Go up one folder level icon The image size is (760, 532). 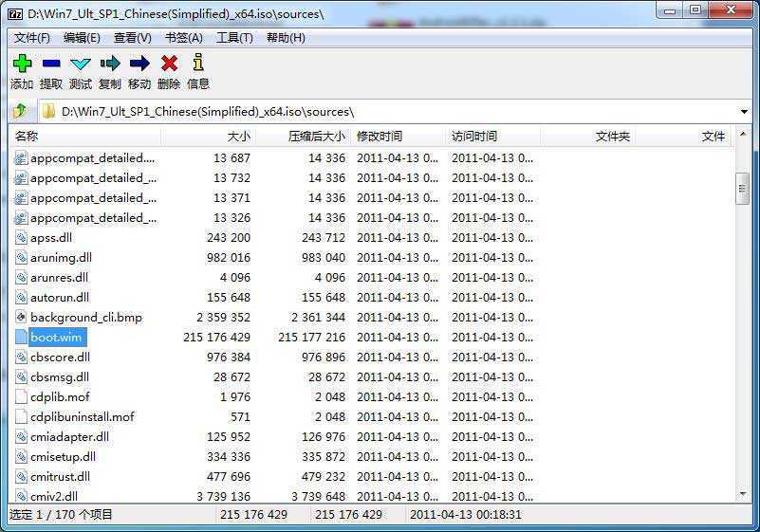(x=20, y=111)
